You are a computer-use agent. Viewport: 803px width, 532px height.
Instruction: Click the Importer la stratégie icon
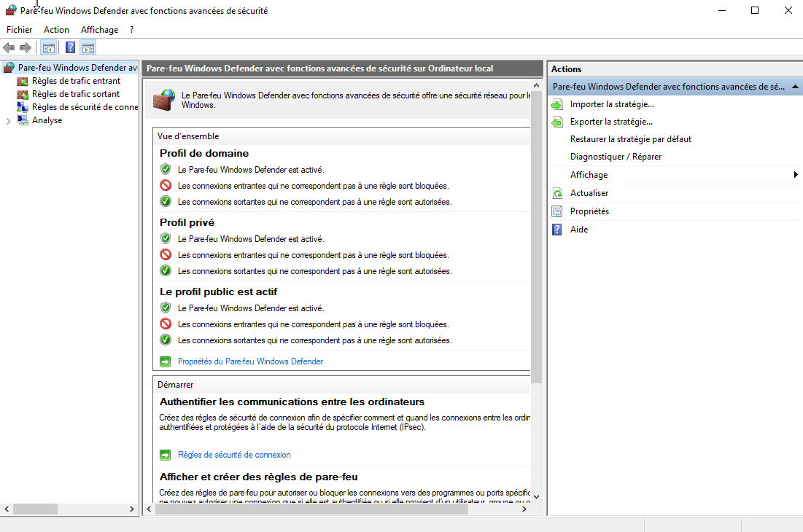point(557,105)
